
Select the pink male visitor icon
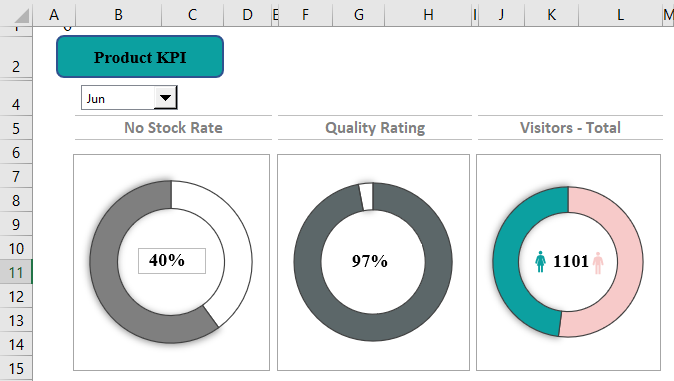(x=598, y=263)
